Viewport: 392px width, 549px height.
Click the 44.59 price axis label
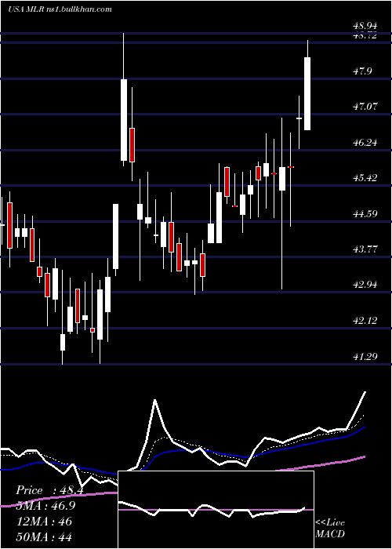[365, 213]
